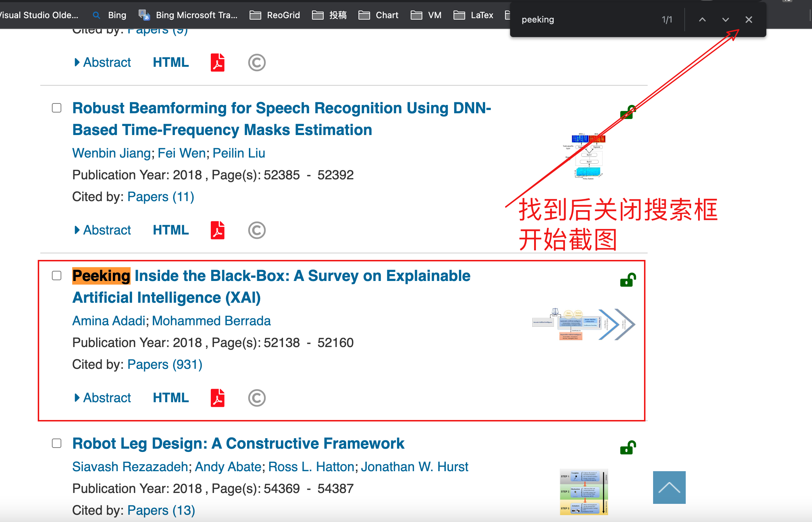This screenshot has width=812, height=522.
Task: Expand Abstract for Peeking Inside paper
Action: point(102,398)
